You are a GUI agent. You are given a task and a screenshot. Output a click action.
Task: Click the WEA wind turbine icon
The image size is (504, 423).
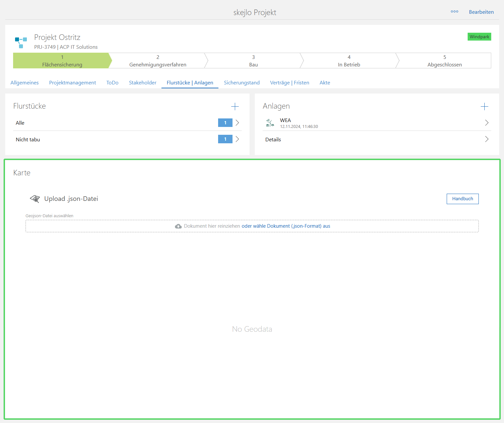270,123
